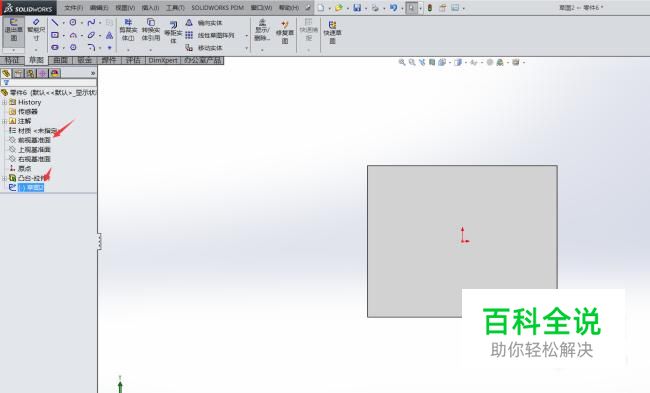Click Trim Entities (剪裁实体)

128,30
